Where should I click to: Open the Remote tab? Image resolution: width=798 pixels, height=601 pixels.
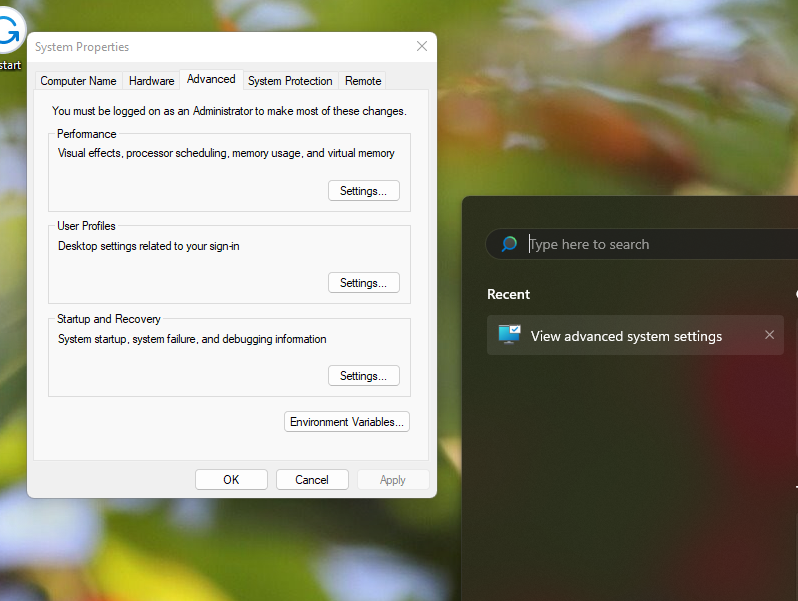[363, 81]
